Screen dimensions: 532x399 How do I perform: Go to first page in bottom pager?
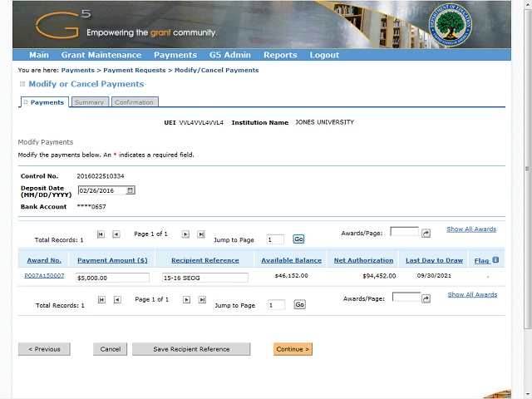point(101,299)
